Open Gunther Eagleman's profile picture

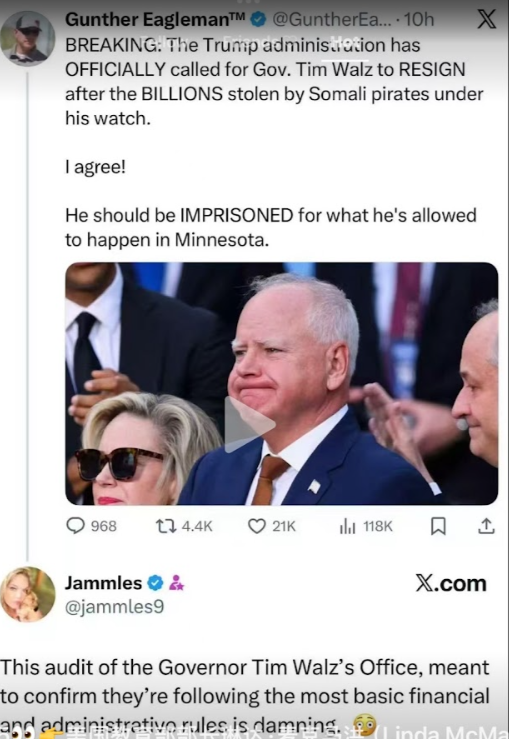pyautogui.click(x=28, y=38)
